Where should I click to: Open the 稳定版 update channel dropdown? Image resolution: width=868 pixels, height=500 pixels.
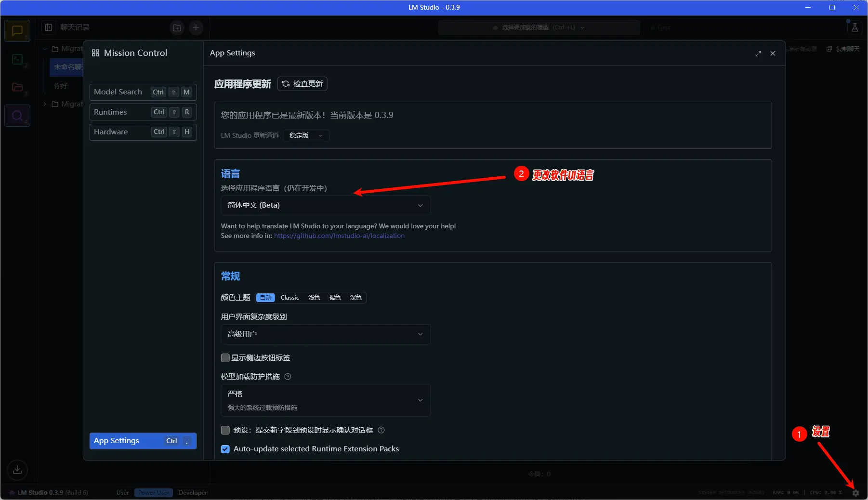point(306,136)
